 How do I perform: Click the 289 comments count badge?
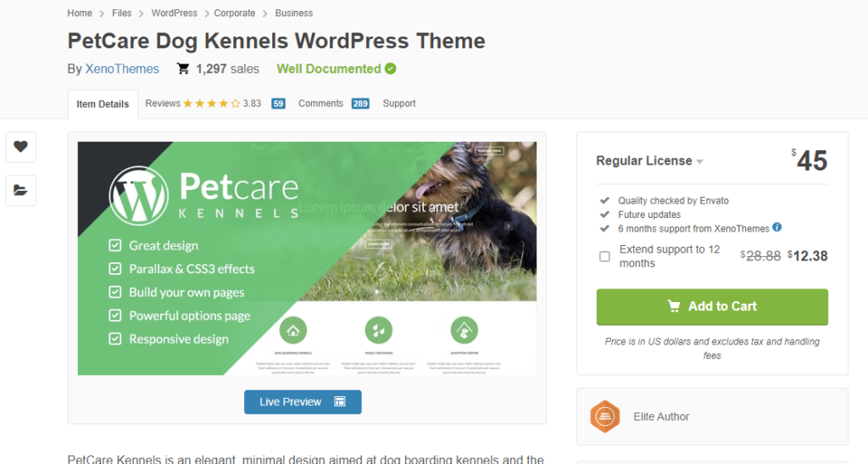[360, 103]
